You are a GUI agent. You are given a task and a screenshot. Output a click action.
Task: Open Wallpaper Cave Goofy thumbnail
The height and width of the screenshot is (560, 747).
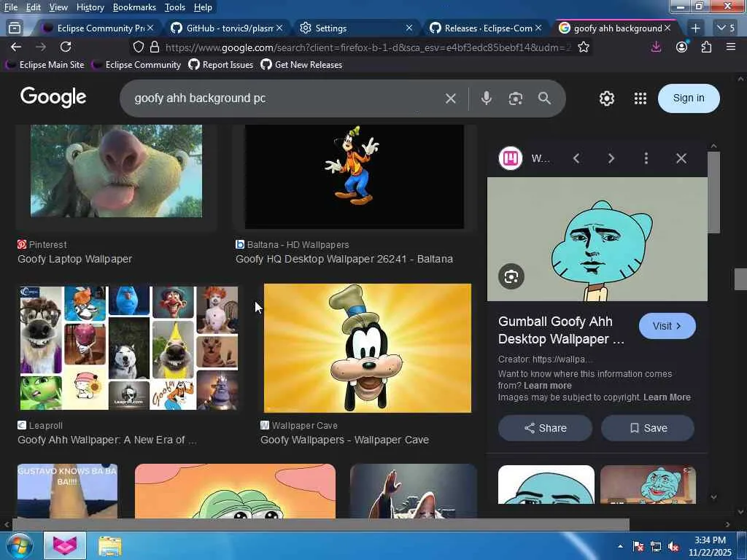tap(368, 348)
